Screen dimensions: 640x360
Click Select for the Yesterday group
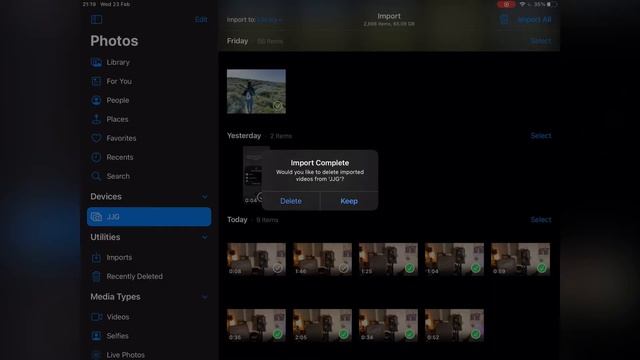(541, 136)
